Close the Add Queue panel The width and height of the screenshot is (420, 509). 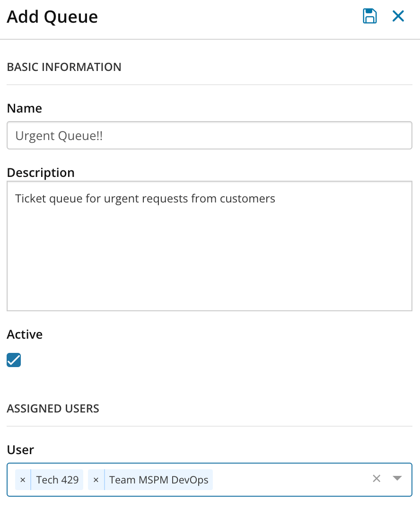click(398, 16)
